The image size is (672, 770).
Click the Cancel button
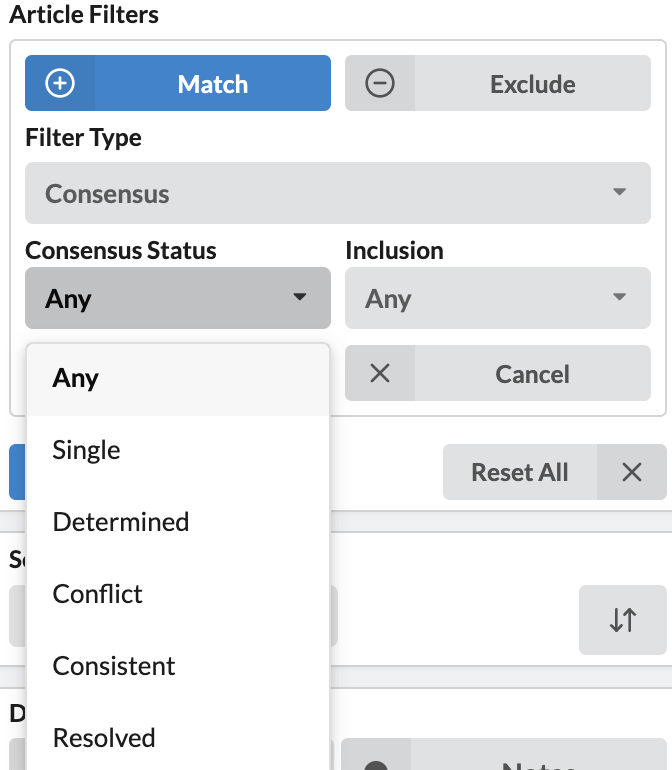click(x=498, y=373)
